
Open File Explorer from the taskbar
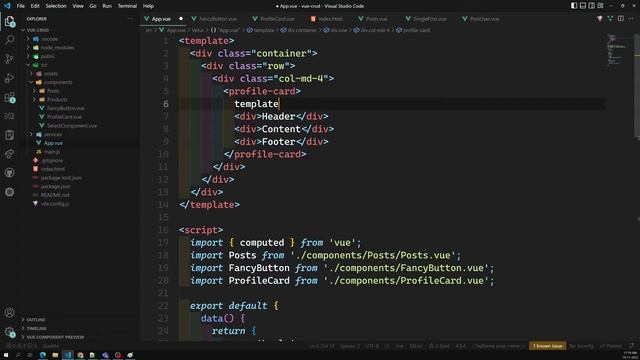coord(55,355)
